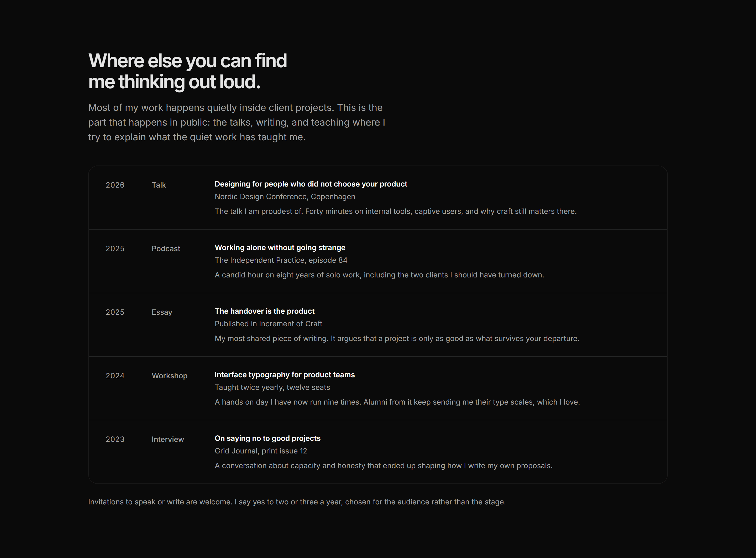This screenshot has height=558, width=756.
Task: Click the Essay type label
Action: [x=162, y=312]
